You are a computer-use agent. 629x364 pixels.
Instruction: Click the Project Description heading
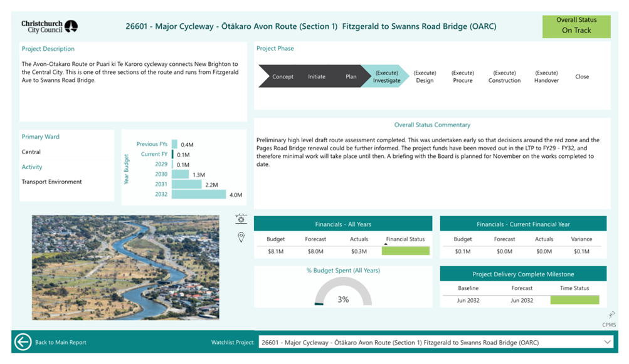click(x=48, y=48)
